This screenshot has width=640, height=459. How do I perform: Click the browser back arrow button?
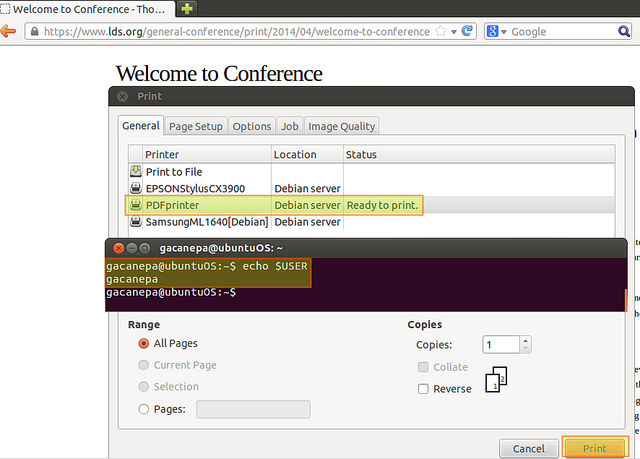point(8,31)
